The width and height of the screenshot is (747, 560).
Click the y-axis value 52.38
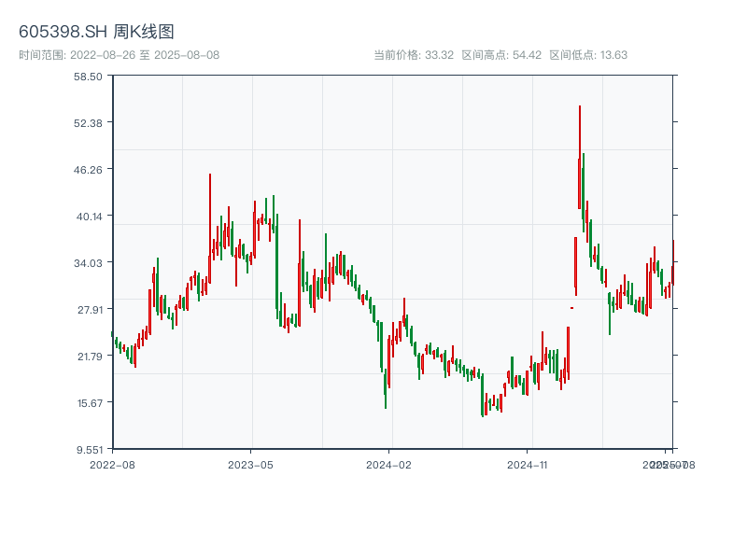pos(88,123)
